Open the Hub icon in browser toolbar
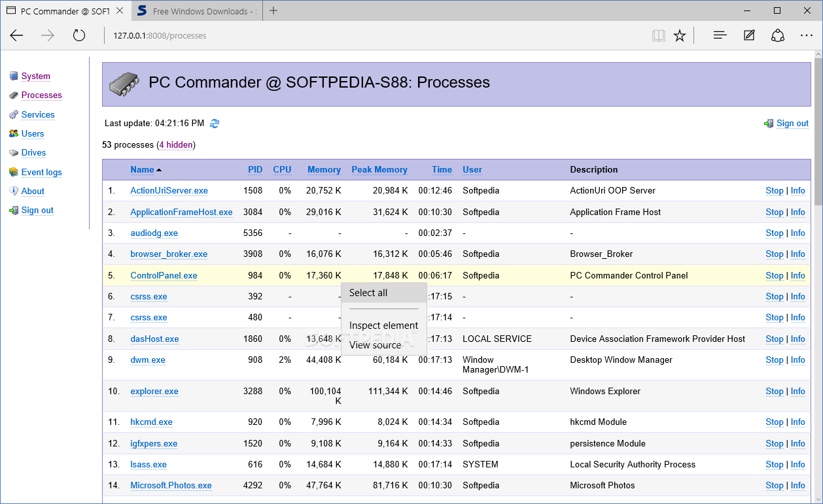This screenshot has height=504, width=823. click(x=720, y=35)
